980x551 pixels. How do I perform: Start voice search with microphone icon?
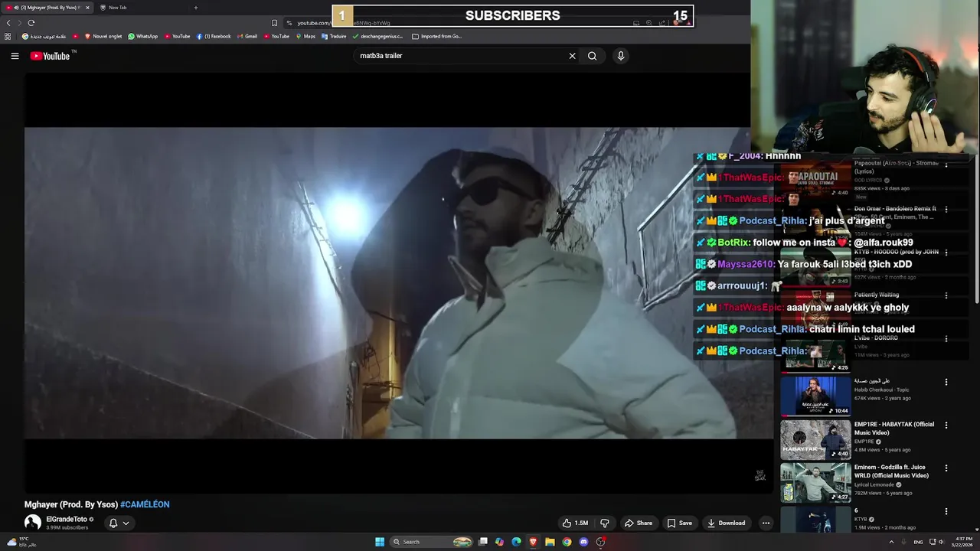(621, 56)
